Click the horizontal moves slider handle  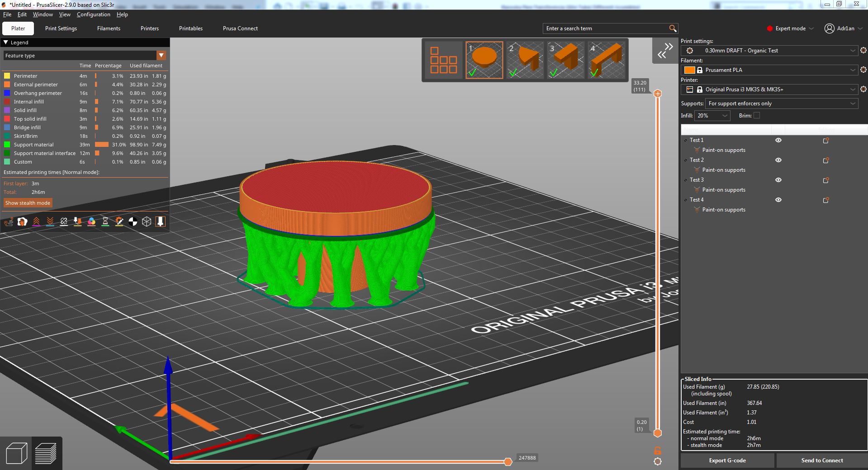tap(508, 461)
